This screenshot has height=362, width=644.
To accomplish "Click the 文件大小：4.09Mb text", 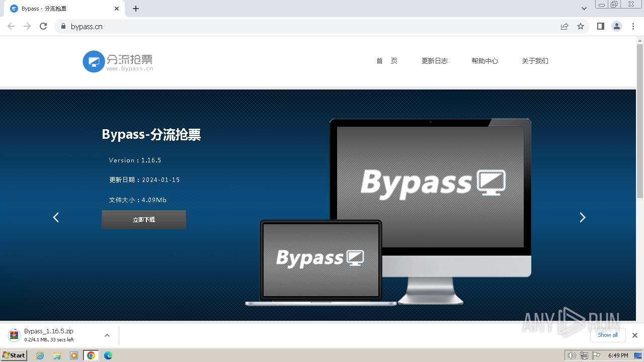I will coord(138,200).
